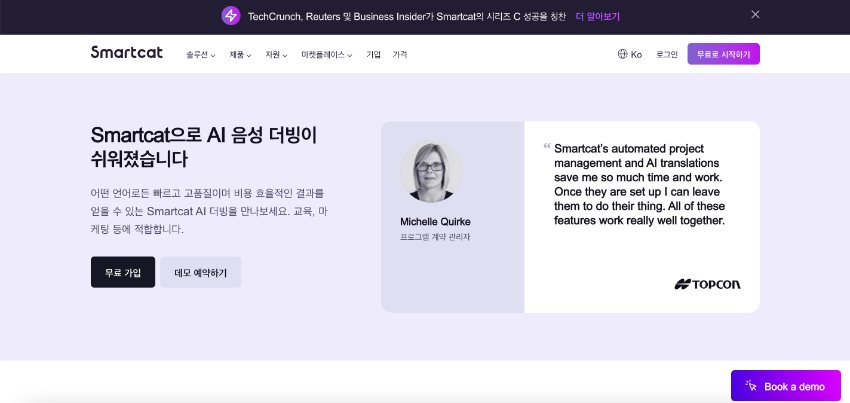Click the cursor icon in Book a demo
850x403 pixels.
point(751,386)
